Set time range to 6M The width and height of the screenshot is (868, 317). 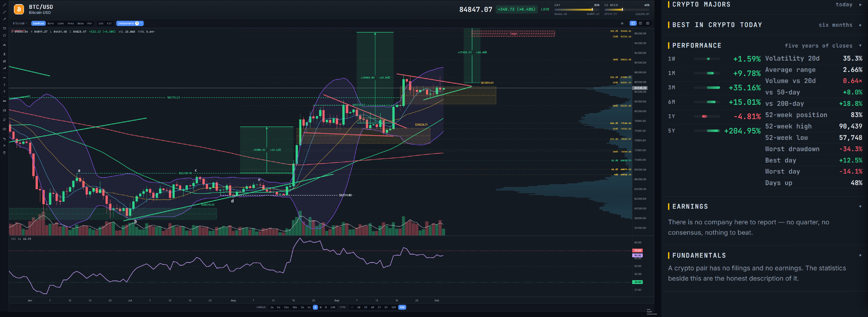point(372,307)
